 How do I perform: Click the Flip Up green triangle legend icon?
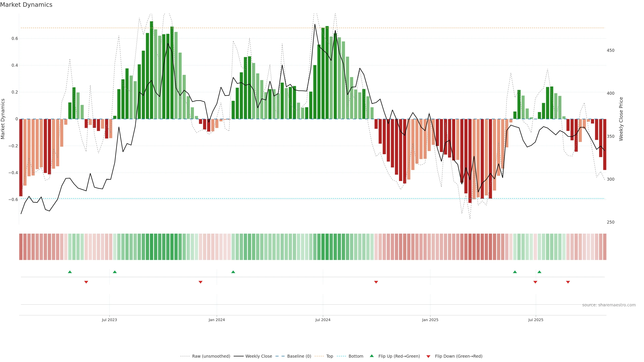pos(371,356)
